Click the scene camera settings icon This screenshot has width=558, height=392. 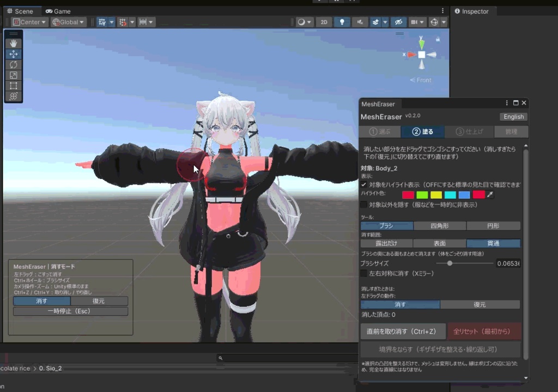(x=414, y=22)
